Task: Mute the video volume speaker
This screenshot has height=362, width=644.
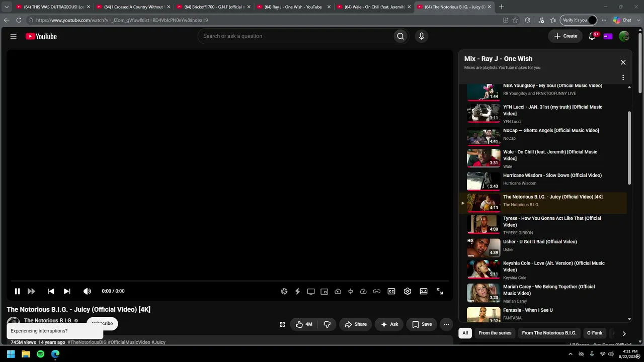Action: (87, 291)
